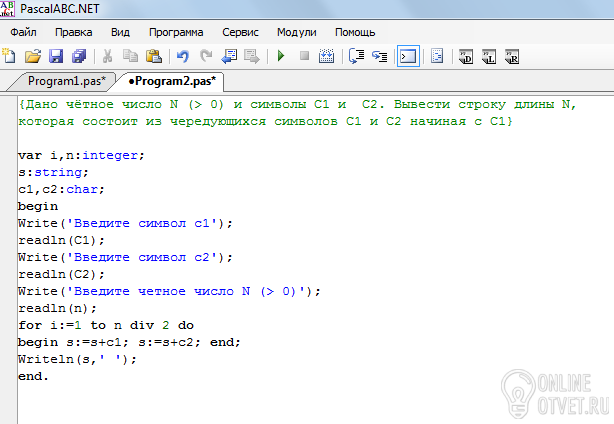Run the program with green play icon
The height and width of the screenshot is (424, 614).
pyautogui.click(x=281, y=56)
